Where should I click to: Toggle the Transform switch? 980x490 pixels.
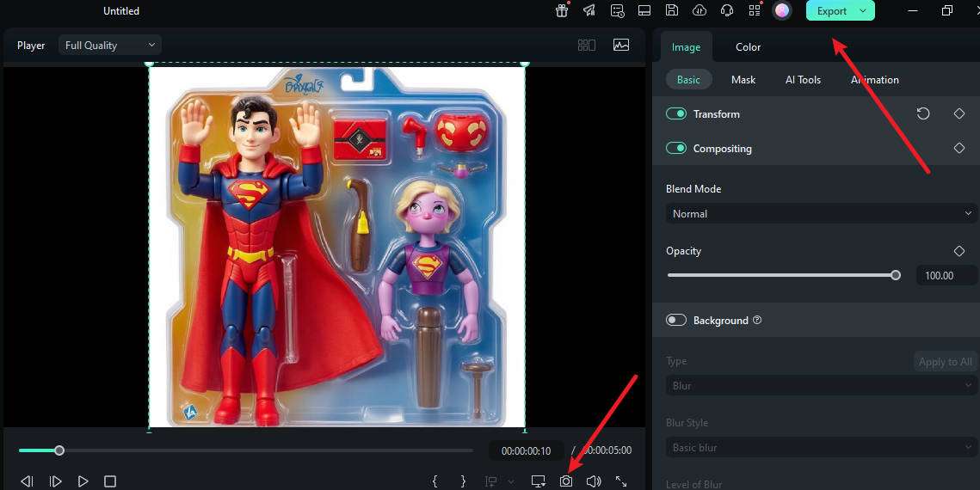click(676, 113)
